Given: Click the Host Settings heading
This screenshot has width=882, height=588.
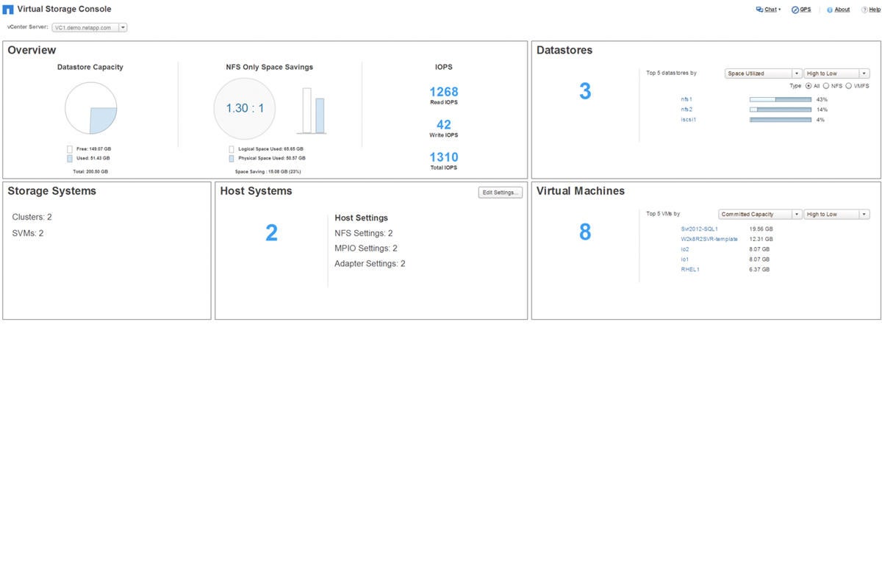Looking at the screenshot, I should point(361,218).
